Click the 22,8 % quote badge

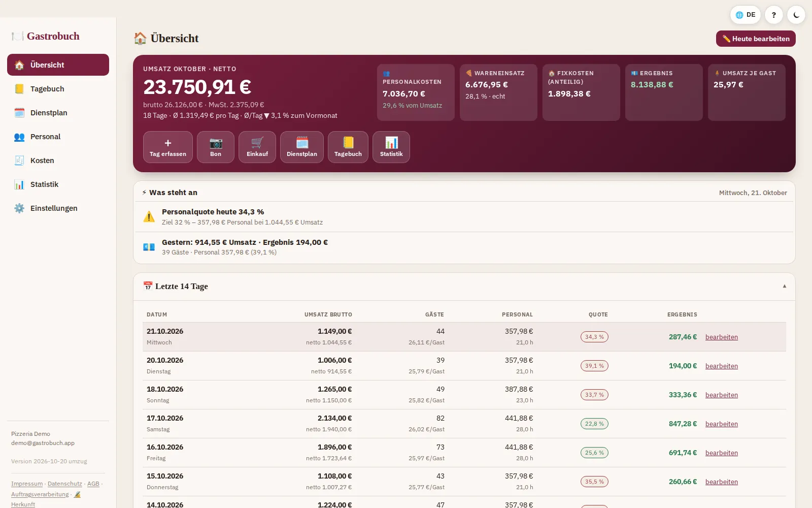point(594,424)
